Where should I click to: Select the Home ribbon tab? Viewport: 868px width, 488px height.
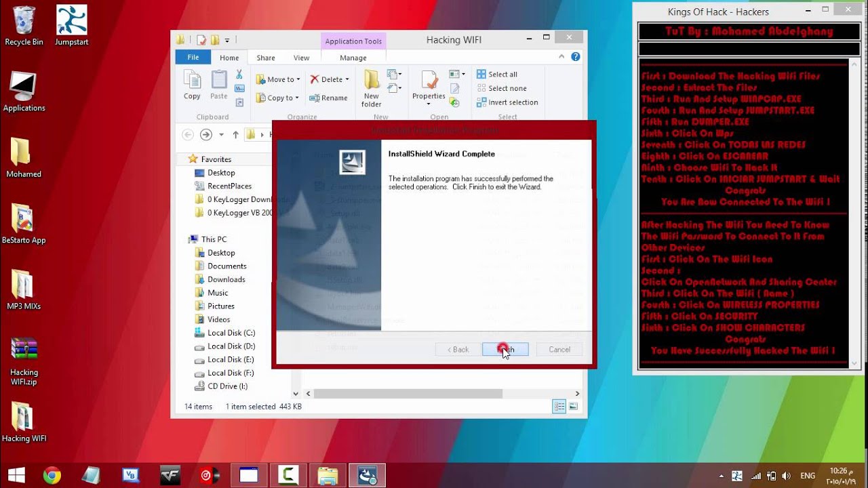pos(229,58)
